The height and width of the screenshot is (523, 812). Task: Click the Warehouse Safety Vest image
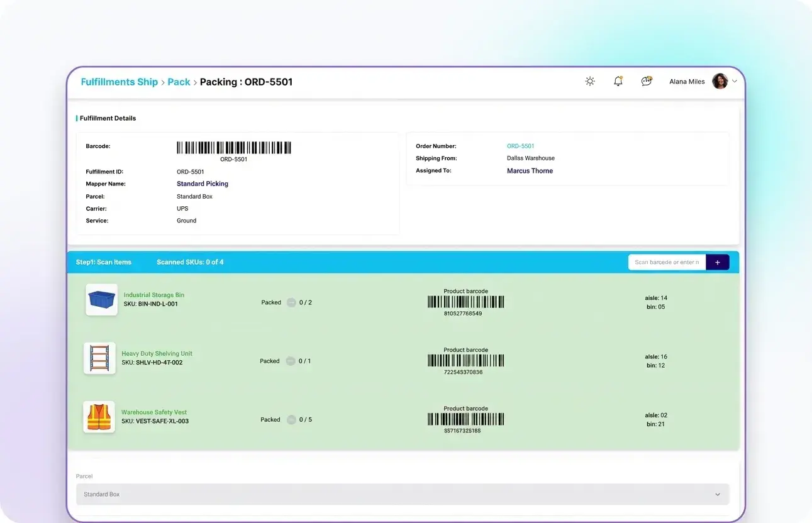(99, 417)
